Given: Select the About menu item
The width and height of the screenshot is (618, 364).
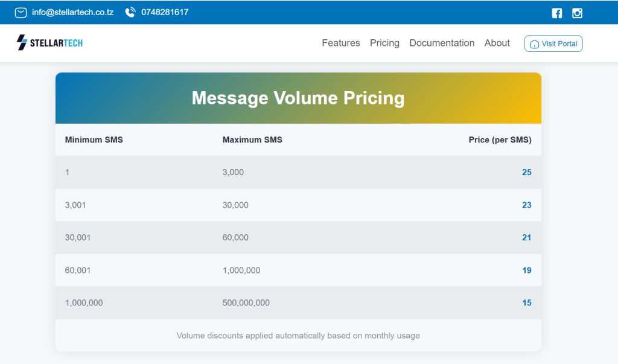Looking at the screenshot, I should [x=497, y=43].
